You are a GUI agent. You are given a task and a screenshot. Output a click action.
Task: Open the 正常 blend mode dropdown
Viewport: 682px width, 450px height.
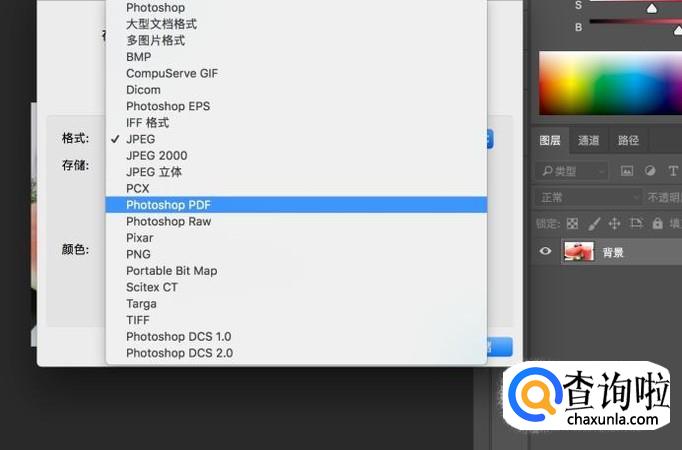coord(588,198)
